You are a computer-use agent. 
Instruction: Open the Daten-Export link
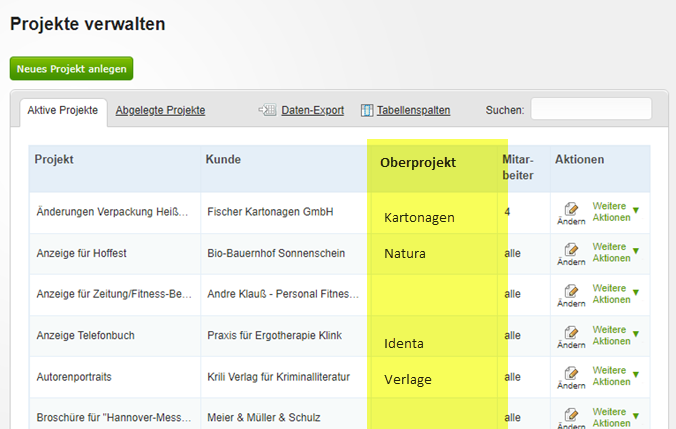tap(313, 110)
